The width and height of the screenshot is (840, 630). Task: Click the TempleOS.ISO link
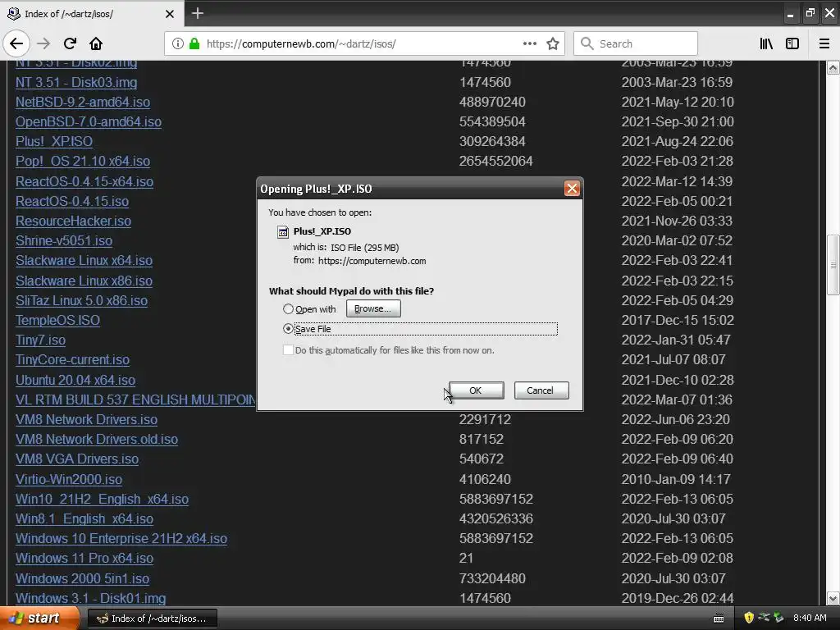point(58,321)
